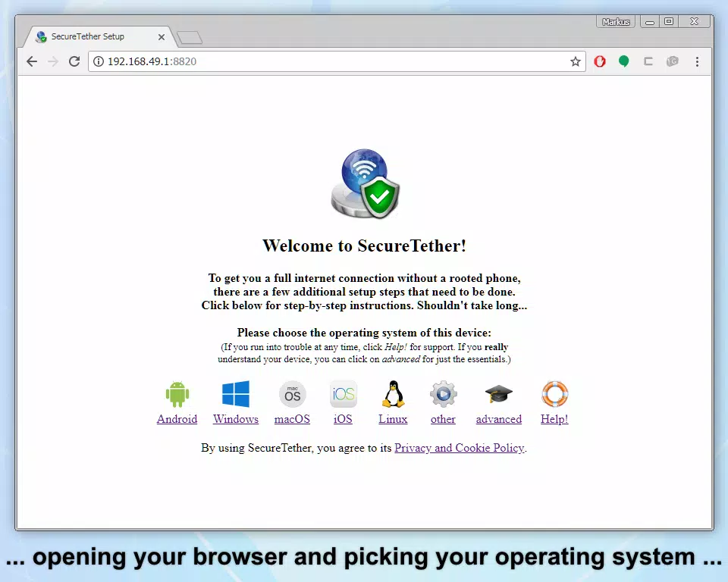Minimize the browser window
Screen dimensions: 728x582
(650, 22)
